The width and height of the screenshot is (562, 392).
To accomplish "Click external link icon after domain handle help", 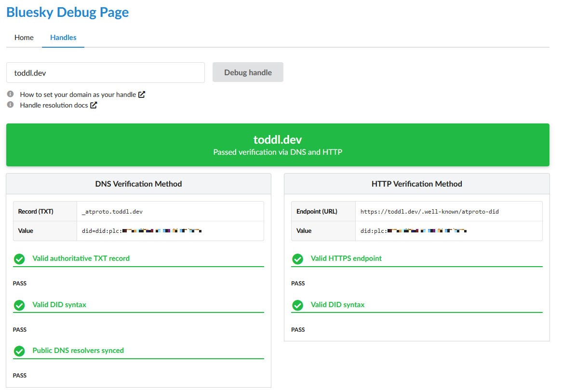I will [x=142, y=95].
